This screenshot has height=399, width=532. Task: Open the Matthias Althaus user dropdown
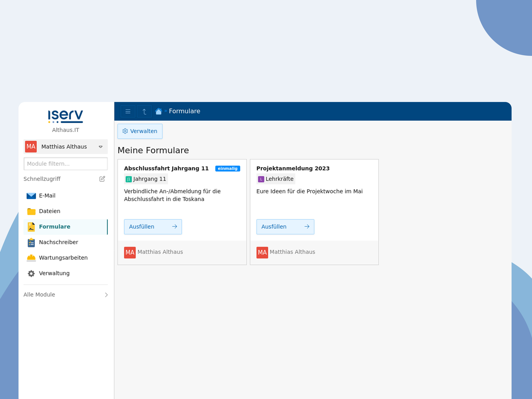coord(65,147)
